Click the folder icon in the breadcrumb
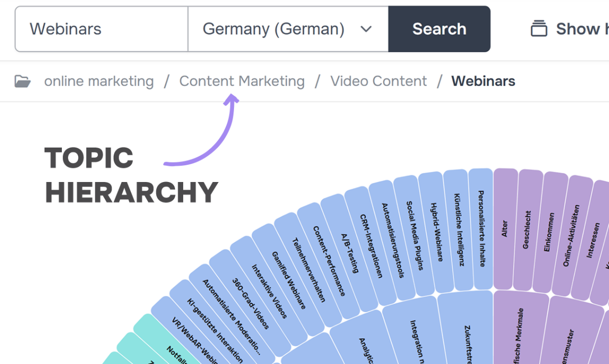The width and height of the screenshot is (609, 364). click(x=22, y=81)
